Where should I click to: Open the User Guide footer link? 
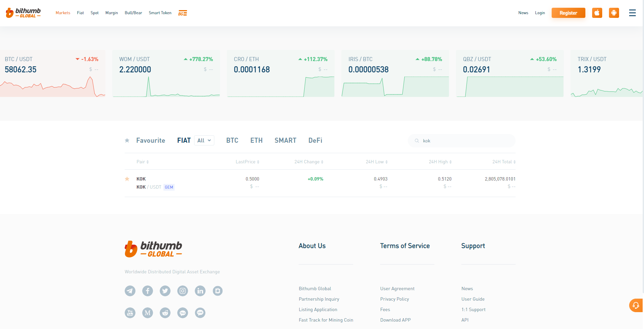[473, 299]
